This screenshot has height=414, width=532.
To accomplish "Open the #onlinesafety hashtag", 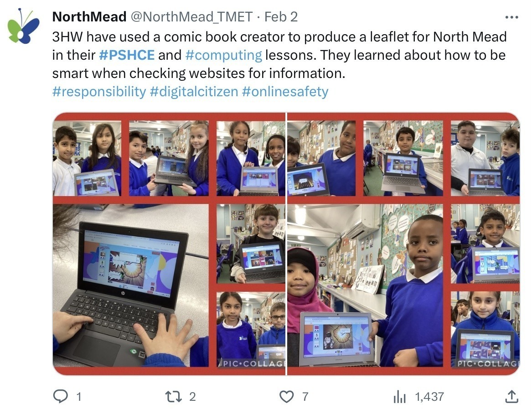I will pos(285,91).
